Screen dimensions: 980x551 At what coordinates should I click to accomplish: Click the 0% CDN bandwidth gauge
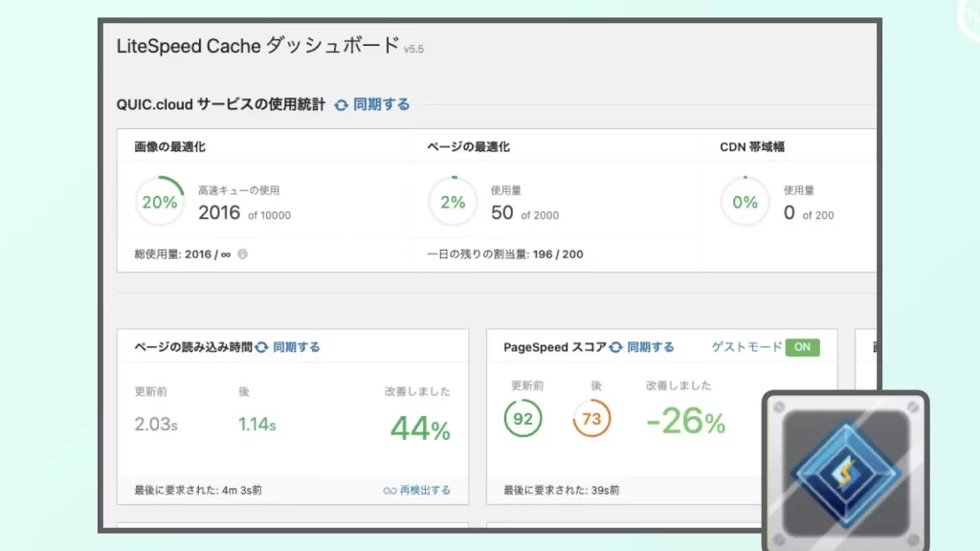pyautogui.click(x=745, y=202)
